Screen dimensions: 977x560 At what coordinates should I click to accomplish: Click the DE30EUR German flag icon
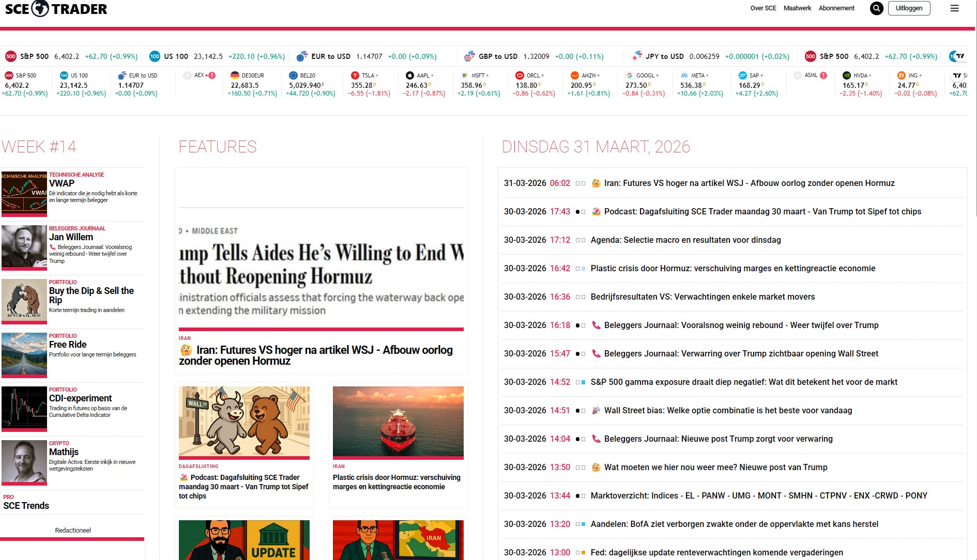(x=235, y=75)
